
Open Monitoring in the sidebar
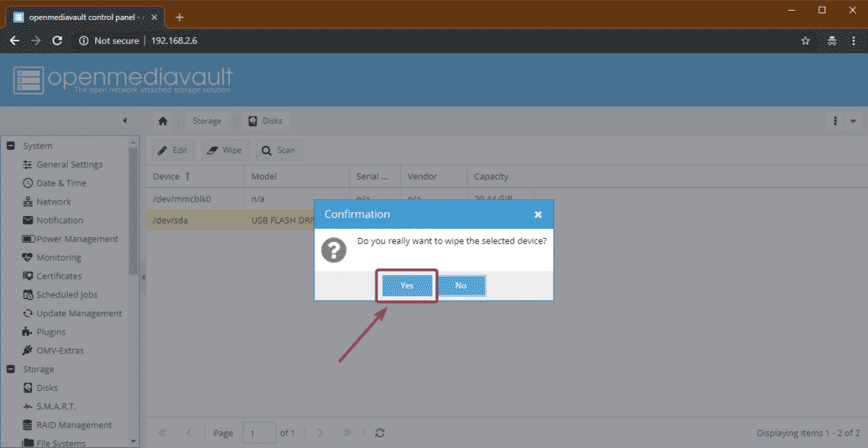pyautogui.click(x=59, y=258)
